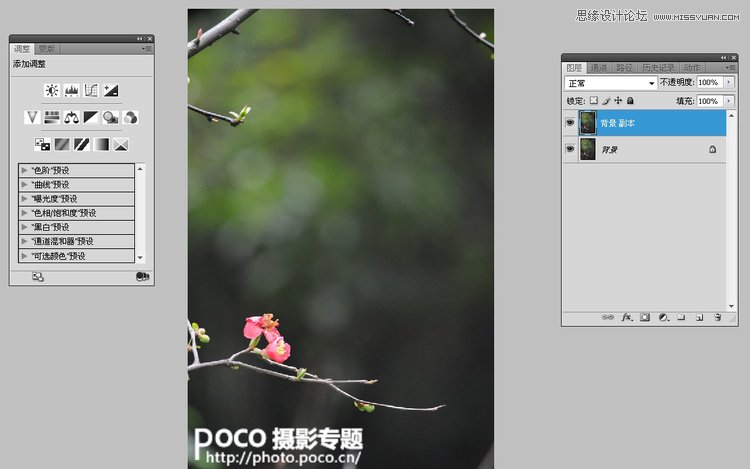Image resolution: width=750 pixels, height=469 pixels.
Task: Create a new layer
Action: (699, 317)
